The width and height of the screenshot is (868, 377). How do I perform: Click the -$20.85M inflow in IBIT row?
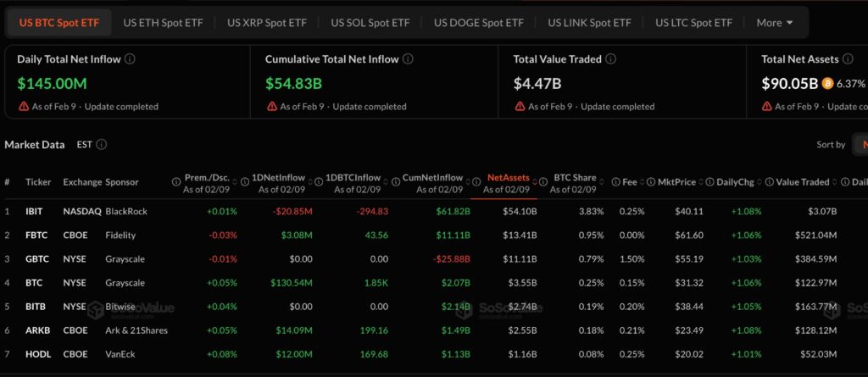[x=292, y=212]
